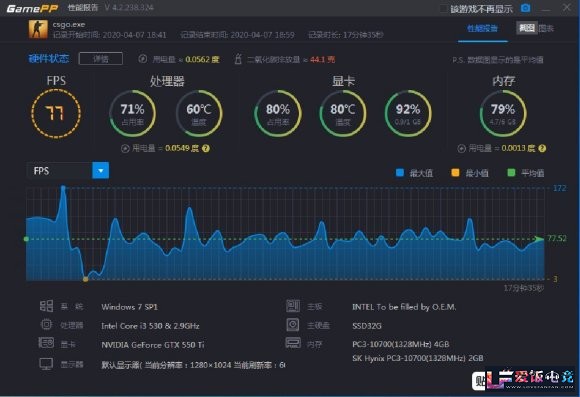Select the 60°C processor temperature gauge

[199, 114]
